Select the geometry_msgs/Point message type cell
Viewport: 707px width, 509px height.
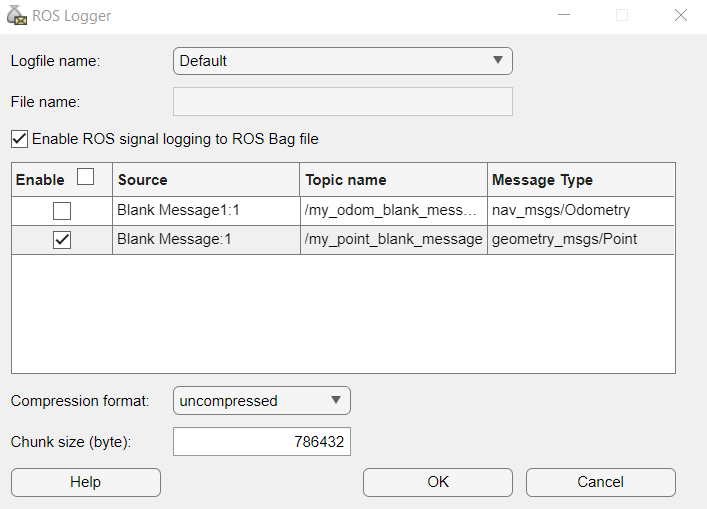[x=581, y=240]
